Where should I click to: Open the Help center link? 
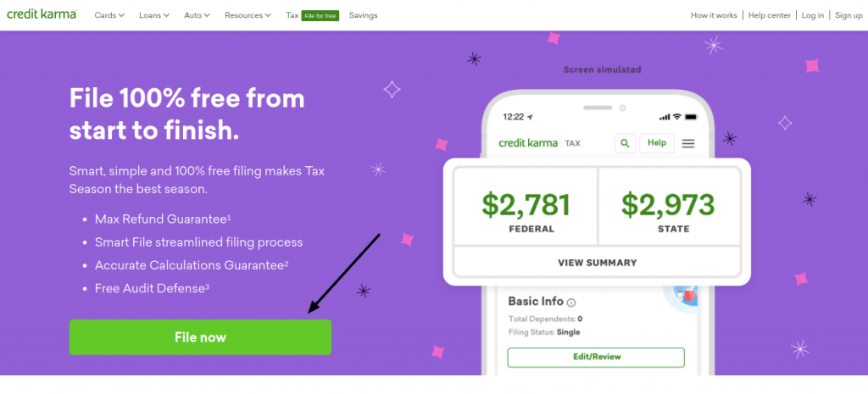click(x=770, y=15)
